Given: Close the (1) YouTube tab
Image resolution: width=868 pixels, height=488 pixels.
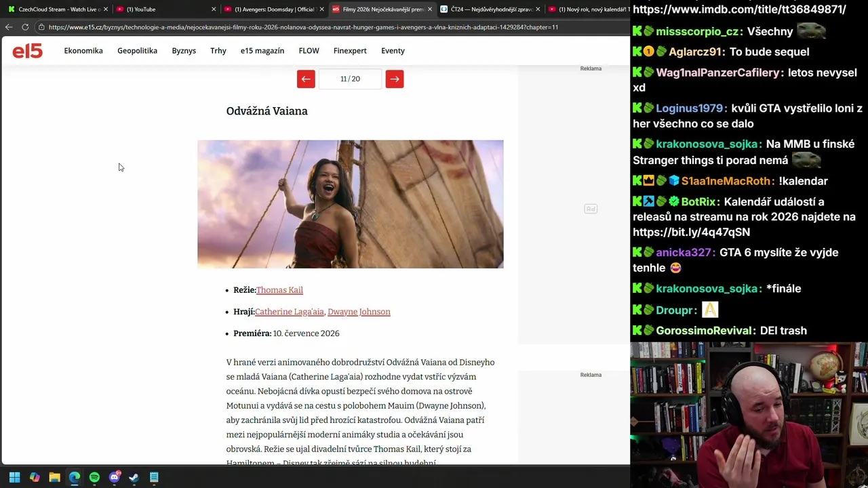Looking at the screenshot, I should click(x=214, y=9).
